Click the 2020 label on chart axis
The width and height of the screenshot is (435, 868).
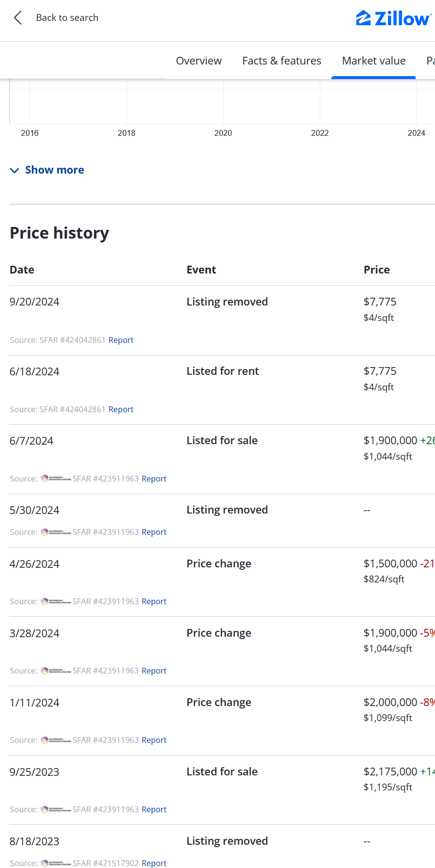coord(223,133)
